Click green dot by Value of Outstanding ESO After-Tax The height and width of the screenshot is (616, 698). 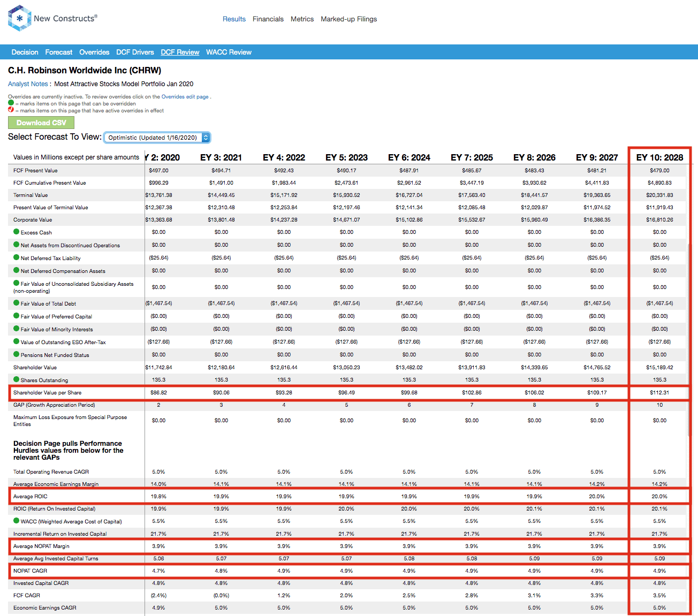[17, 341]
